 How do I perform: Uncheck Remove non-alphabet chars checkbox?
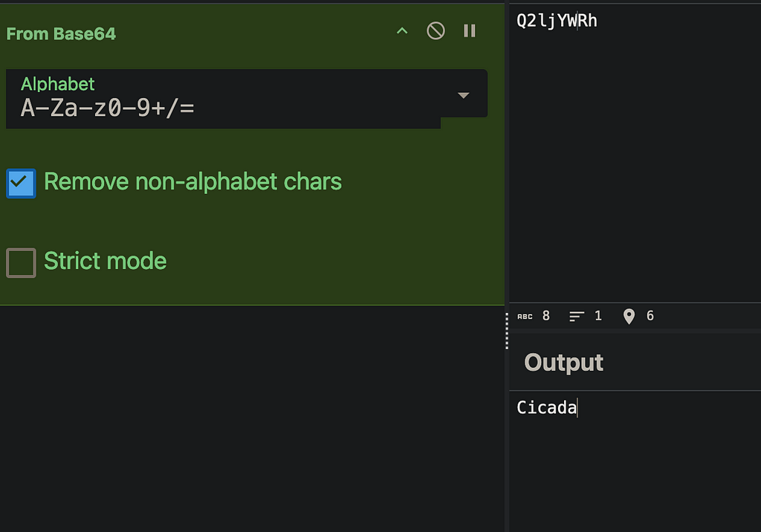[x=21, y=183]
